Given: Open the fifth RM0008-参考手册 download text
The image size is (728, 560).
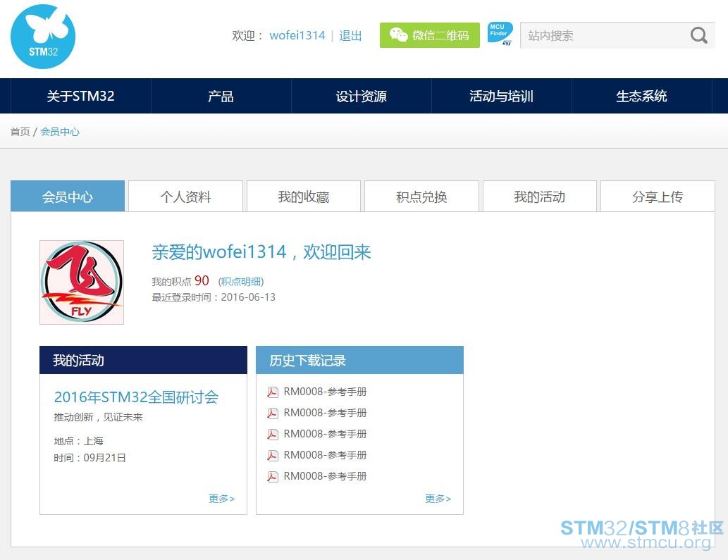Looking at the screenshot, I should (x=325, y=476).
